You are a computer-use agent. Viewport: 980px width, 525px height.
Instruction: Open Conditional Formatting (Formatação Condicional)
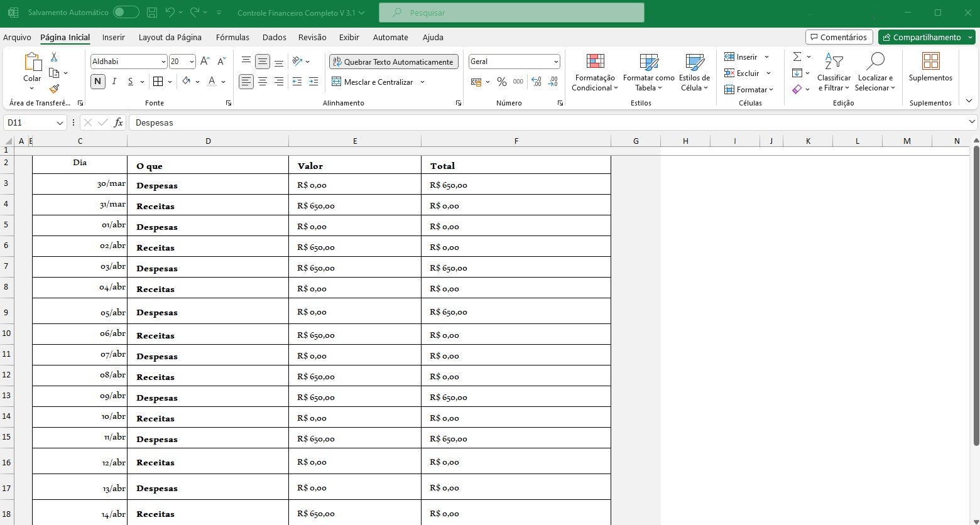tap(594, 73)
